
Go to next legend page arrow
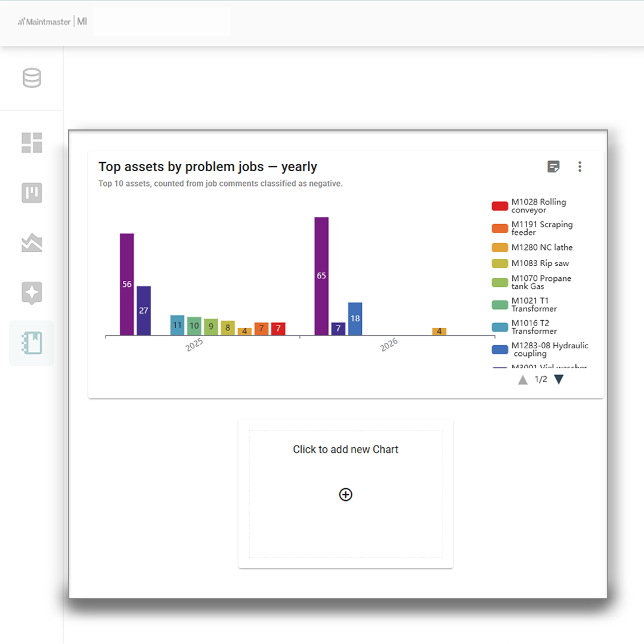pos(559,379)
